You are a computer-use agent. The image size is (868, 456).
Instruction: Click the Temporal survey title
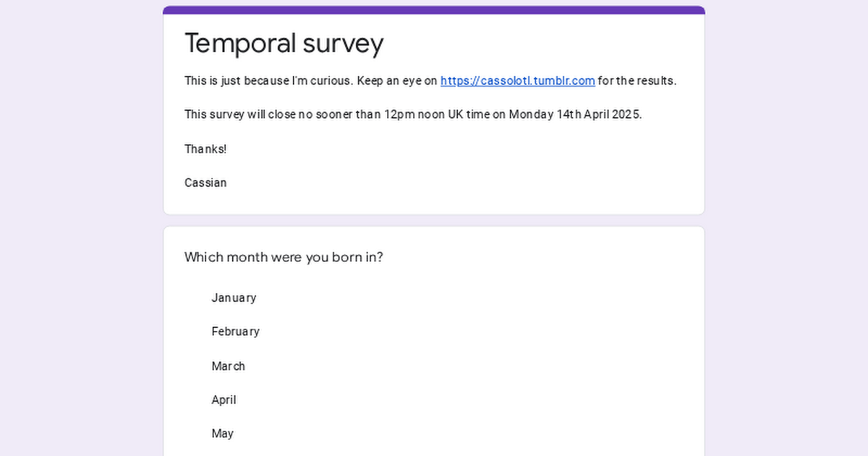coord(284,43)
